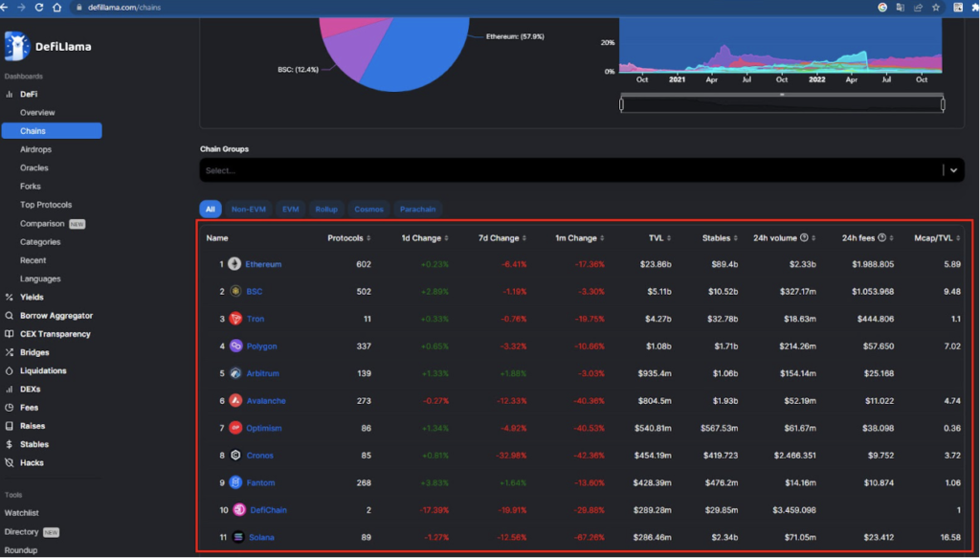
Task: Open the Comparison sidebar link
Action: (x=42, y=224)
